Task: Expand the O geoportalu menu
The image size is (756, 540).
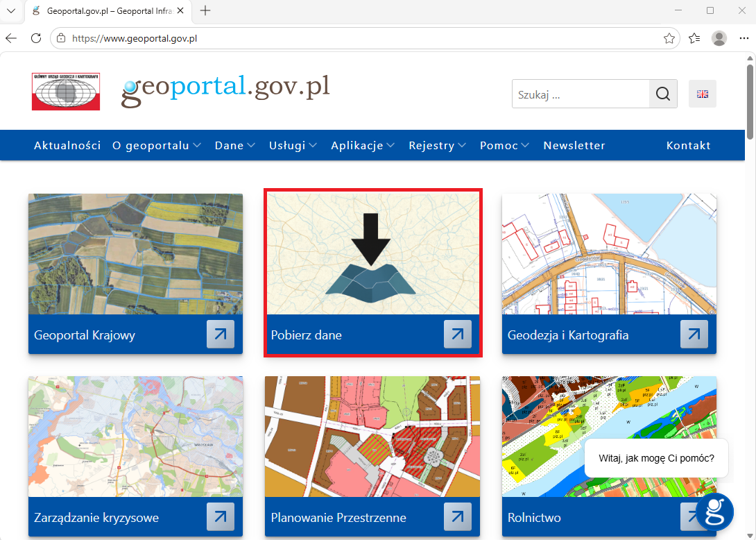Action: pos(157,145)
